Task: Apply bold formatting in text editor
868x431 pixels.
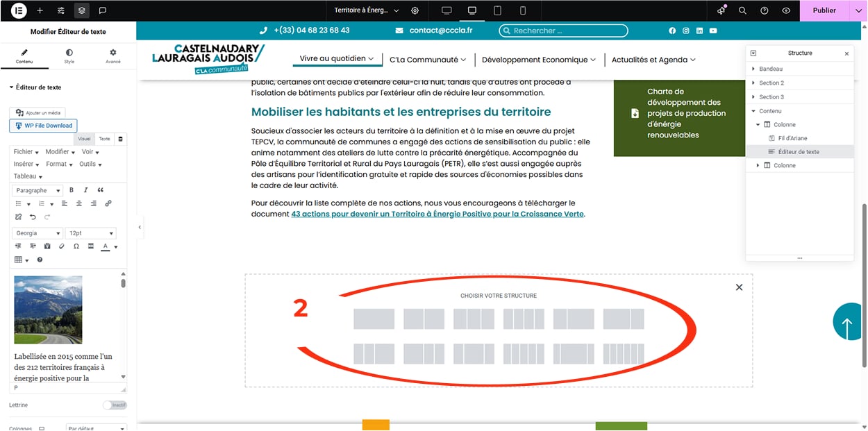Action: point(72,190)
